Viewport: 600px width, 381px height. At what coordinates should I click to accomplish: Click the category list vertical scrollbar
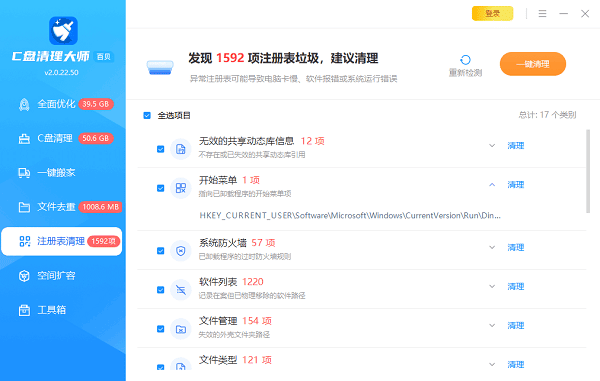coord(588,171)
